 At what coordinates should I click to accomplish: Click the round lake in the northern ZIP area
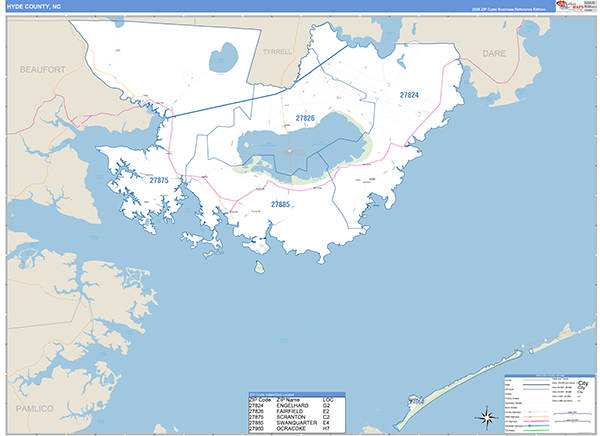pos(223,58)
